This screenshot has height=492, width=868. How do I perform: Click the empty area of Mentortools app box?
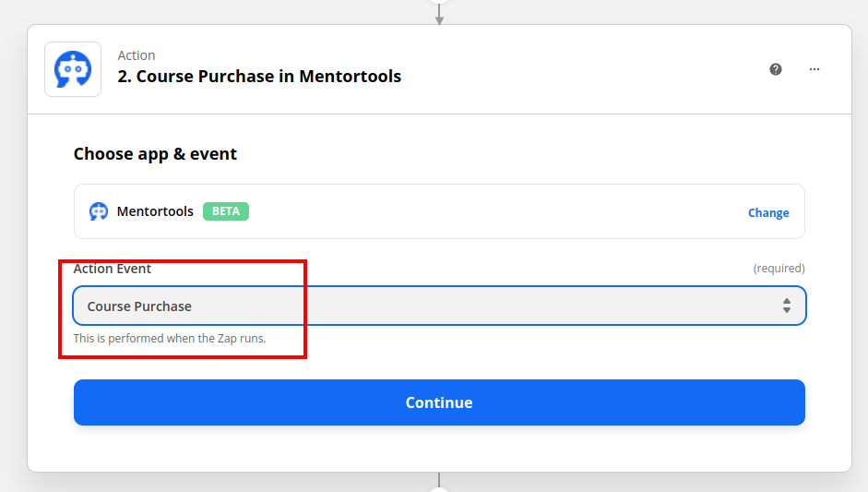(x=498, y=211)
